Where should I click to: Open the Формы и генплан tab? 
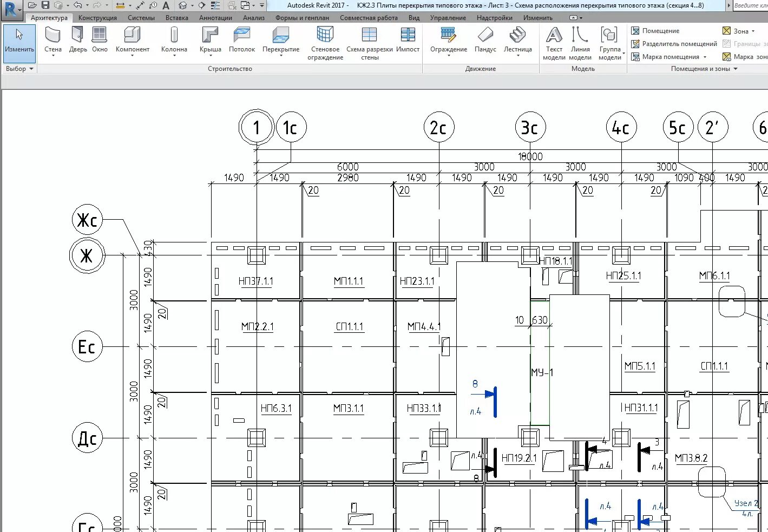(x=302, y=18)
